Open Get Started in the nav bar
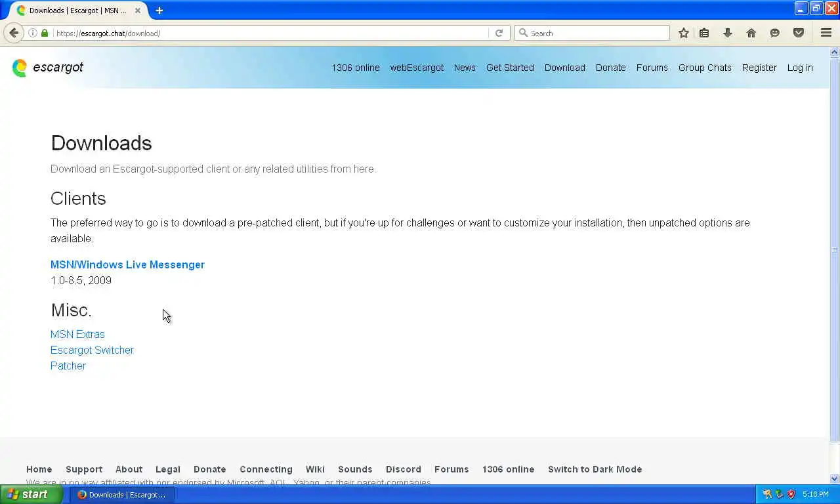 click(x=510, y=68)
